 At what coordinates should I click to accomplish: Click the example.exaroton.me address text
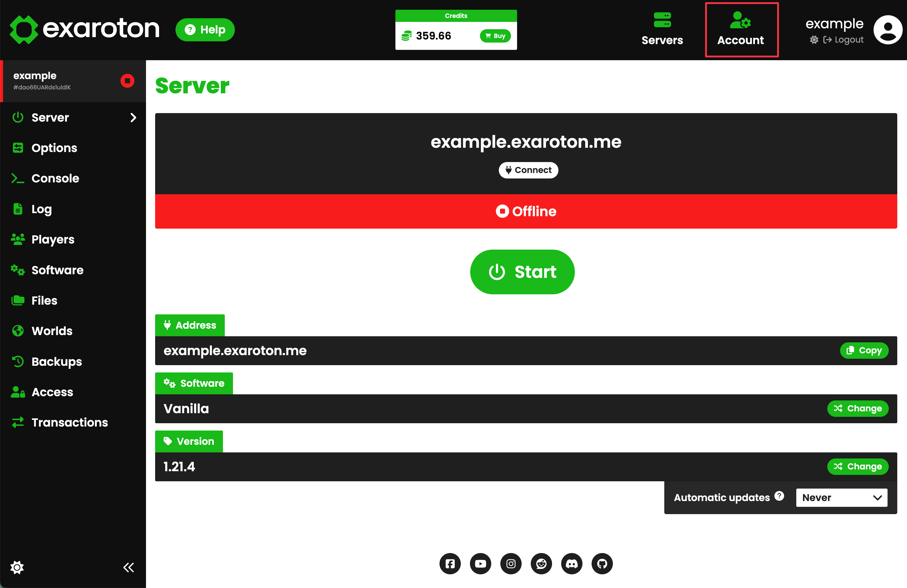pyautogui.click(x=235, y=350)
